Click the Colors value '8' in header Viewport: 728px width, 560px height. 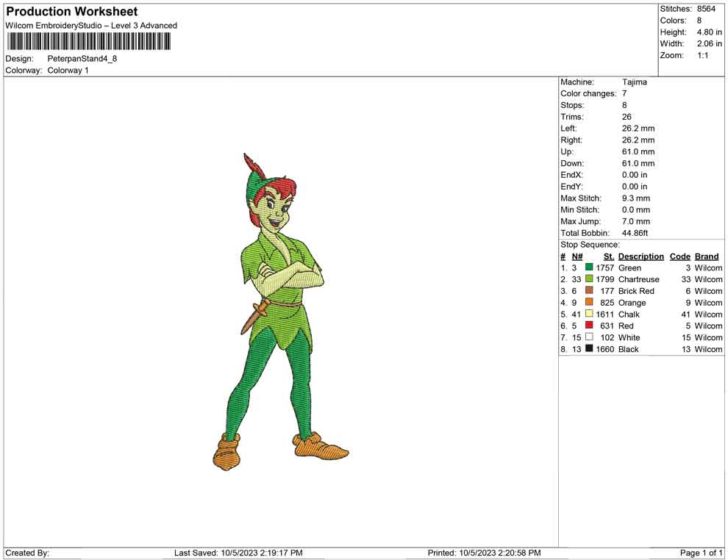click(x=699, y=21)
